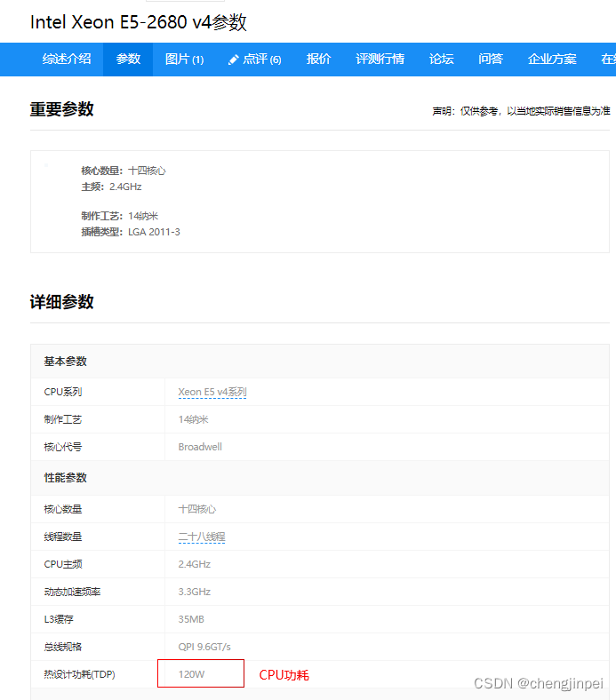
Task: Open the 点评 (6) tab
Action: (254, 59)
